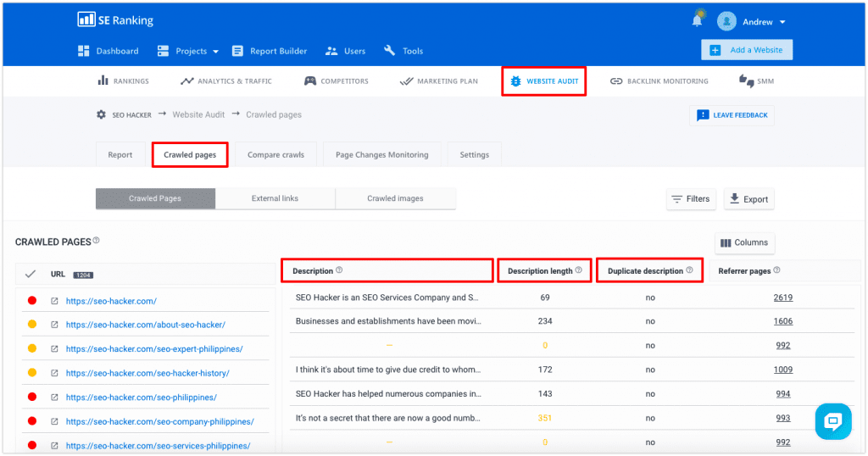Click the Referrer pages column header
The image size is (868, 456).
click(744, 271)
